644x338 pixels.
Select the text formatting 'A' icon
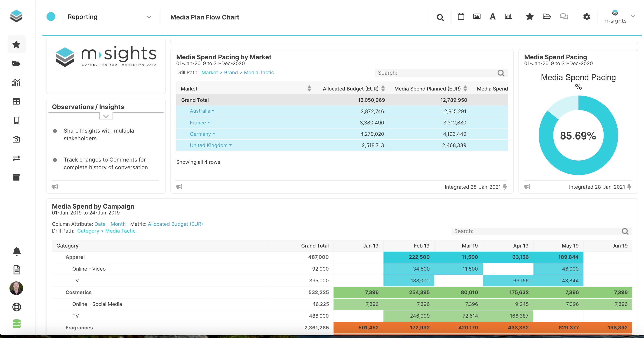point(492,17)
